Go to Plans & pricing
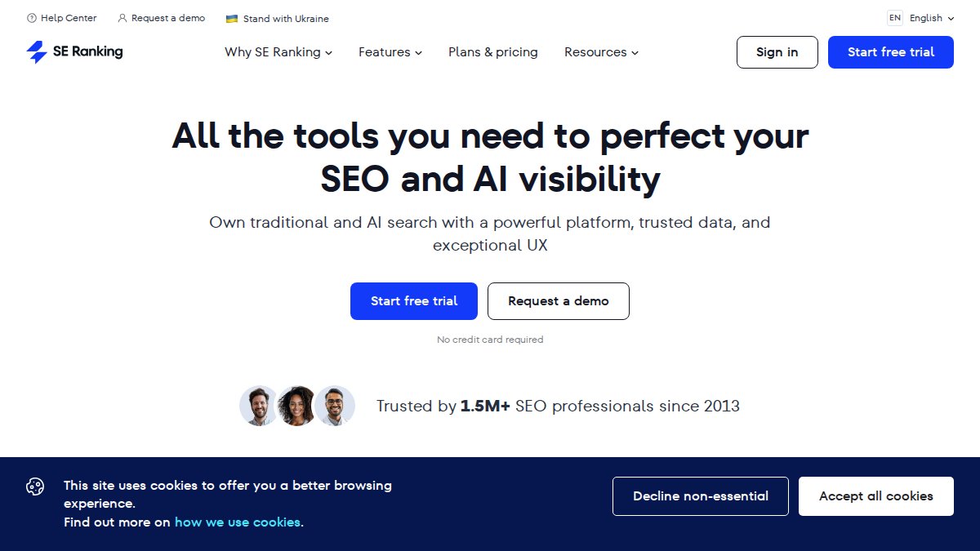Viewport: 980px width, 551px height. tap(492, 52)
